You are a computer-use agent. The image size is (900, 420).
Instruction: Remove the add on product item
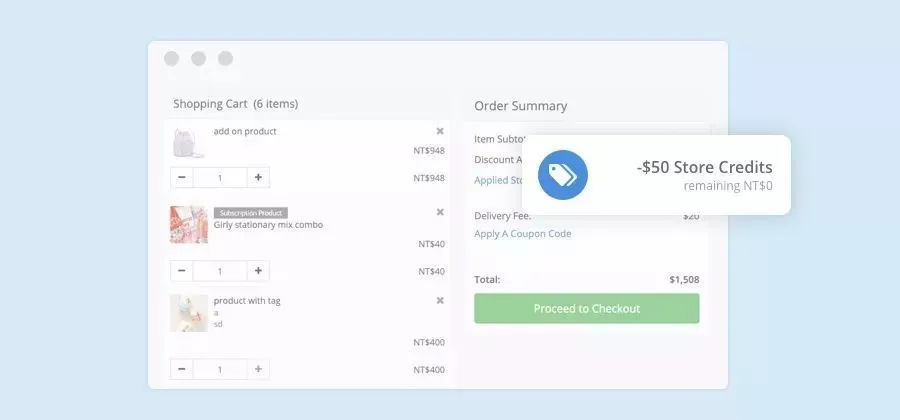(x=440, y=131)
